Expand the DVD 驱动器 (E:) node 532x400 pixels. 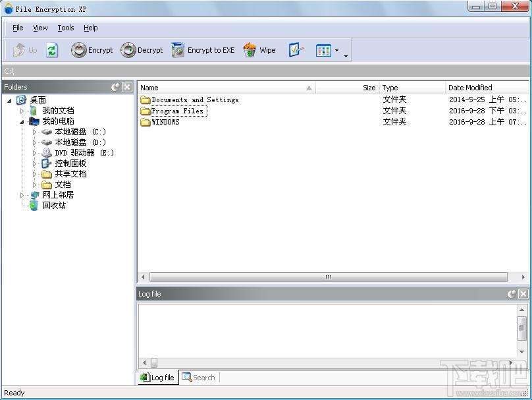[x=34, y=153]
